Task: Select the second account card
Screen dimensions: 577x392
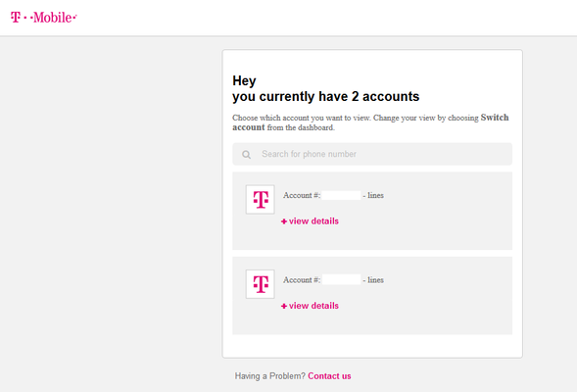Action: coord(372,296)
